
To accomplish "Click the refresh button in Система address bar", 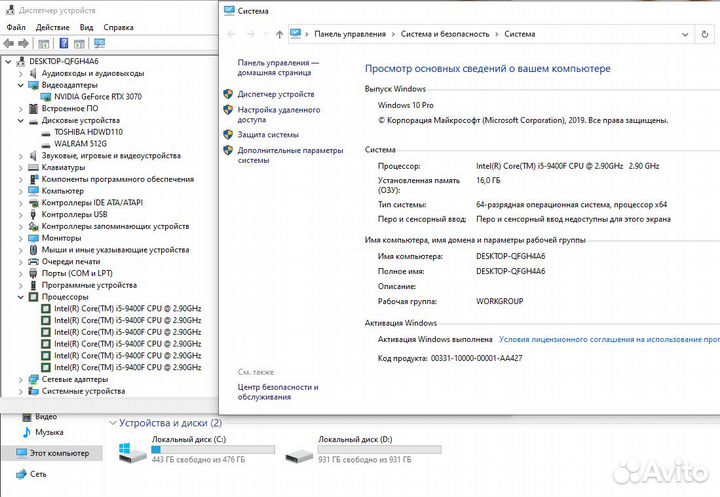I will (x=704, y=34).
